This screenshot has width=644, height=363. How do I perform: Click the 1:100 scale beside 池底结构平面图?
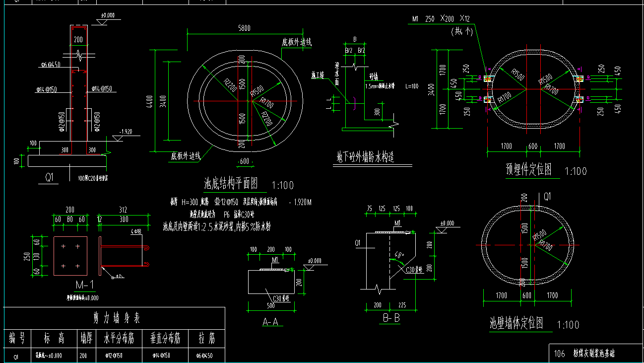pos(283,186)
